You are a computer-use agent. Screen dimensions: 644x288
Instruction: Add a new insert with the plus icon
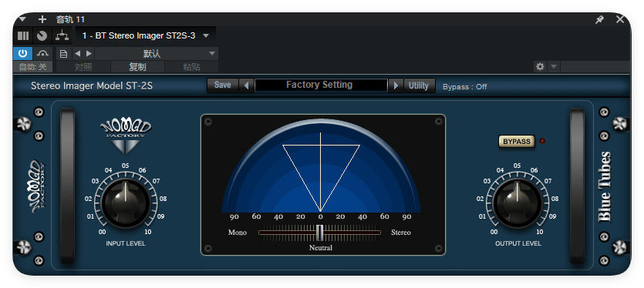[x=42, y=19]
